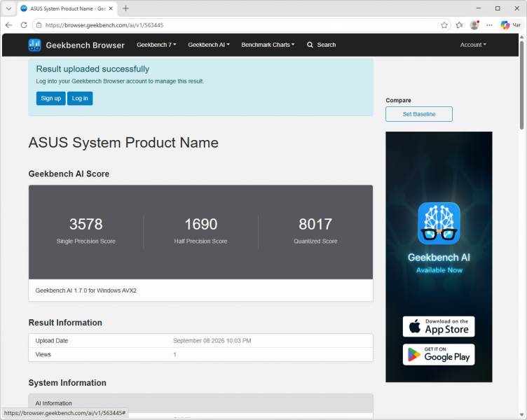Click the Geekbench Browser logo icon
Viewport: 527px width, 420px height.
coord(34,45)
